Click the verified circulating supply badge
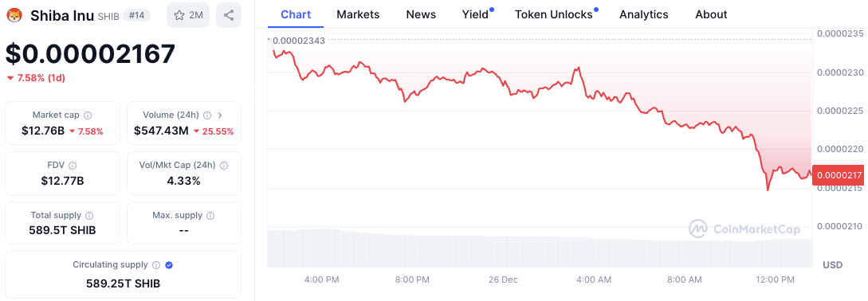Screen dimensions: 868x301 170,266
